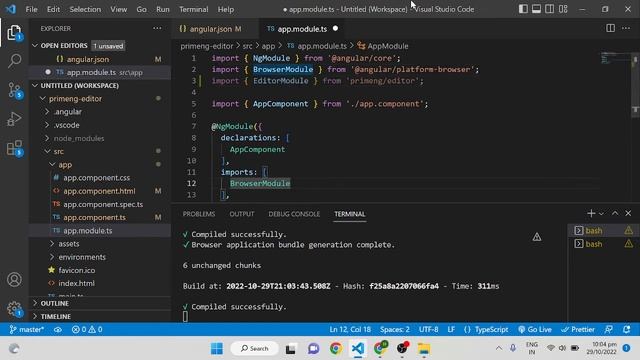Open the new terminal launch profile dropdown
The image size is (640, 360).
pos(601,213)
